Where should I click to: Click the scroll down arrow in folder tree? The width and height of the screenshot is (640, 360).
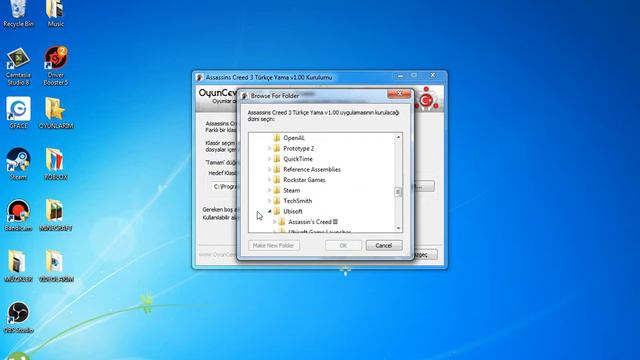click(x=398, y=228)
